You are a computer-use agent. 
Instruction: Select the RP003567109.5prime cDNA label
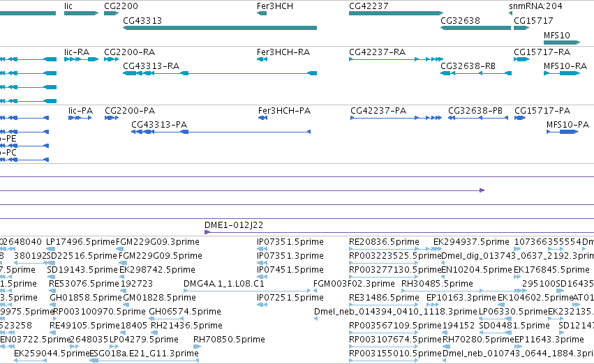pyautogui.click(x=395, y=326)
